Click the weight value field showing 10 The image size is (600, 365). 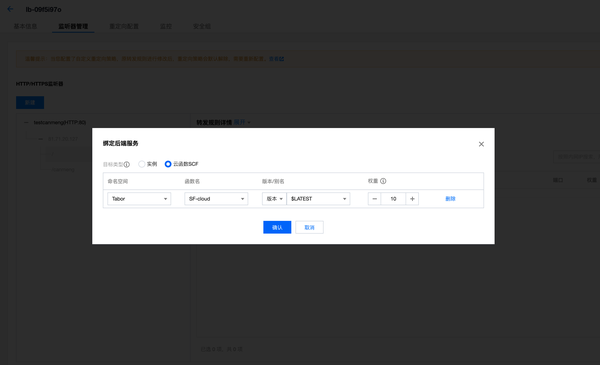click(393, 199)
